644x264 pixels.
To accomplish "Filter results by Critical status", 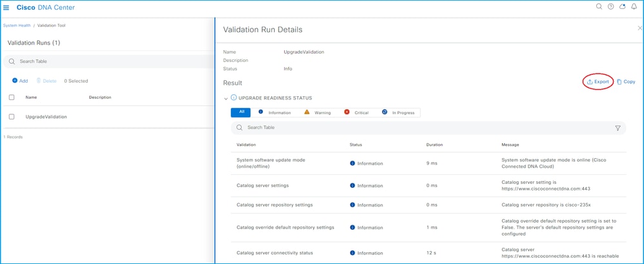I will pyautogui.click(x=356, y=113).
